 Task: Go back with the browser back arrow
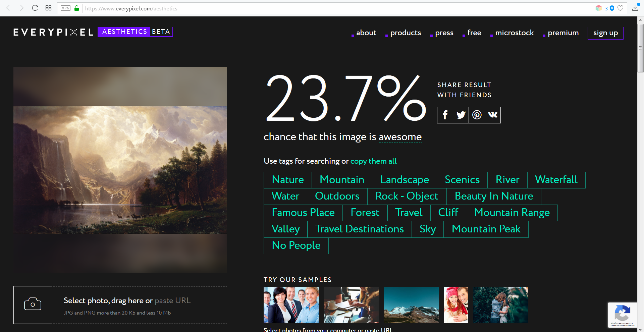point(8,8)
